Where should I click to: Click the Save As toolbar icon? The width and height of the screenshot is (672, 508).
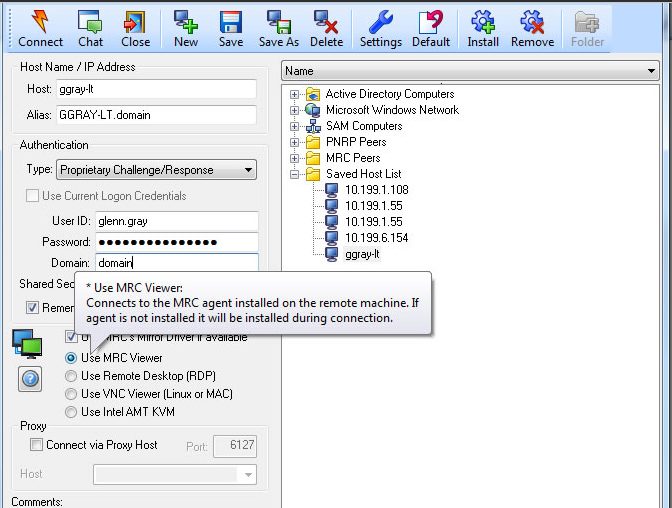278,22
